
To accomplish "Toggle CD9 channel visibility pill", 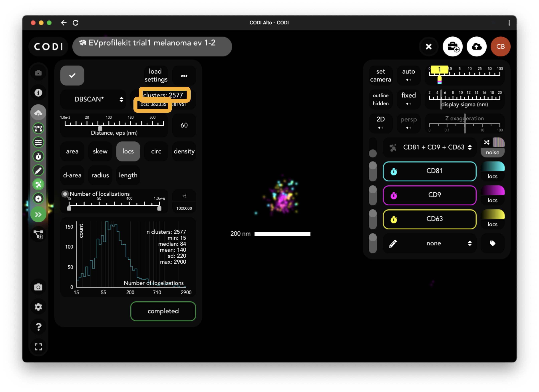I will [x=373, y=195].
